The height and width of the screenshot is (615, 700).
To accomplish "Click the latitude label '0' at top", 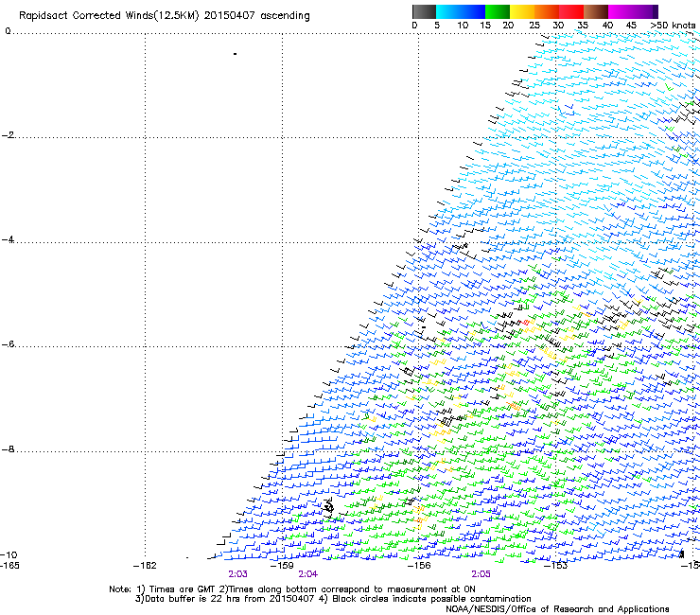I will [x=8, y=31].
